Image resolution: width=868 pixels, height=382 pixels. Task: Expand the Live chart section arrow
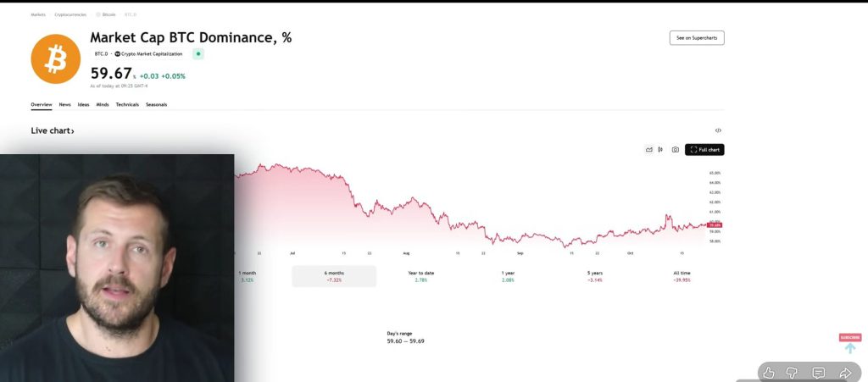[73, 131]
